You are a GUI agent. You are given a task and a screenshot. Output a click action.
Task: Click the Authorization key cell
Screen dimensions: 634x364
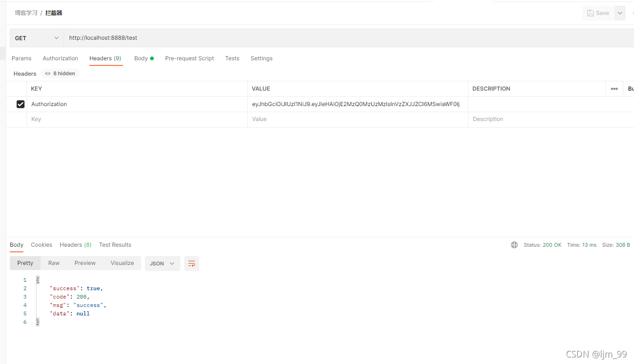tap(137, 104)
